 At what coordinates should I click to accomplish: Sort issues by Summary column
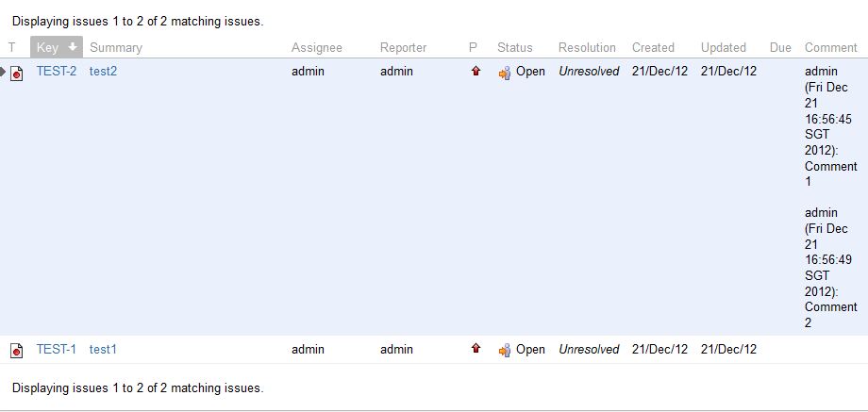pyautogui.click(x=116, y=47)
